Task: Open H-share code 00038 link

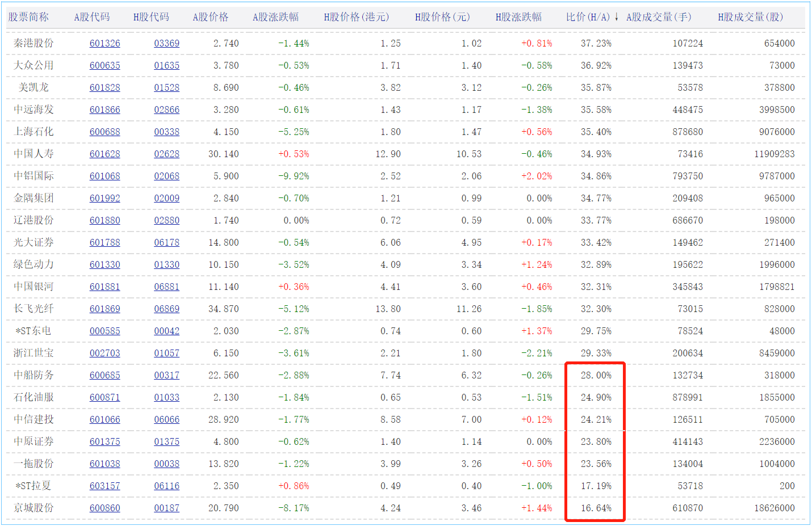Action: [167, 464]
